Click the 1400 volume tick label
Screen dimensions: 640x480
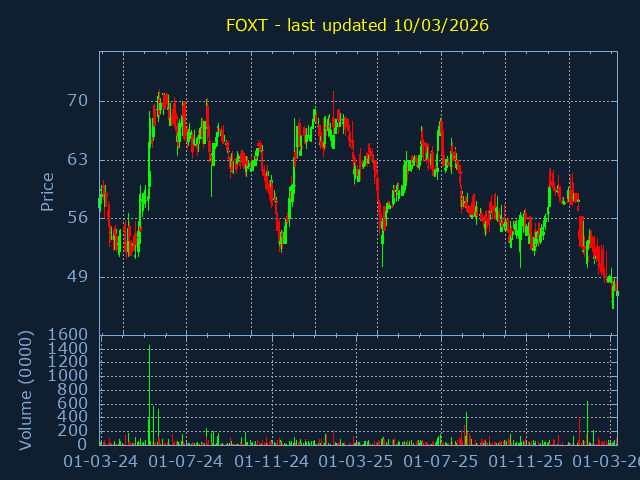69,348
